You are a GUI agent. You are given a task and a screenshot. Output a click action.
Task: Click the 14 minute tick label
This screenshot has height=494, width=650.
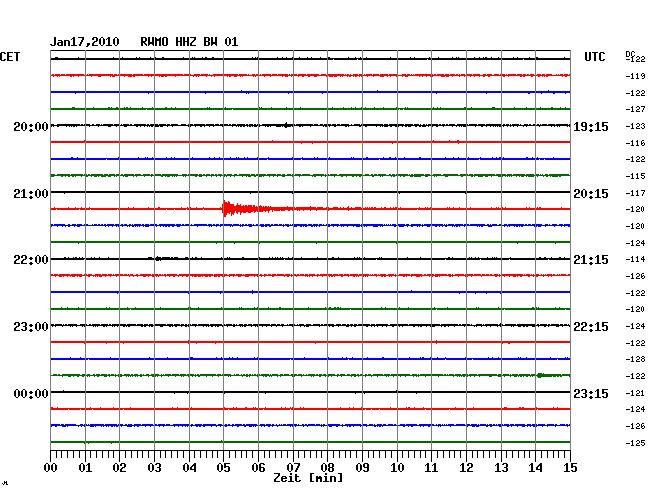pos(535,467)
